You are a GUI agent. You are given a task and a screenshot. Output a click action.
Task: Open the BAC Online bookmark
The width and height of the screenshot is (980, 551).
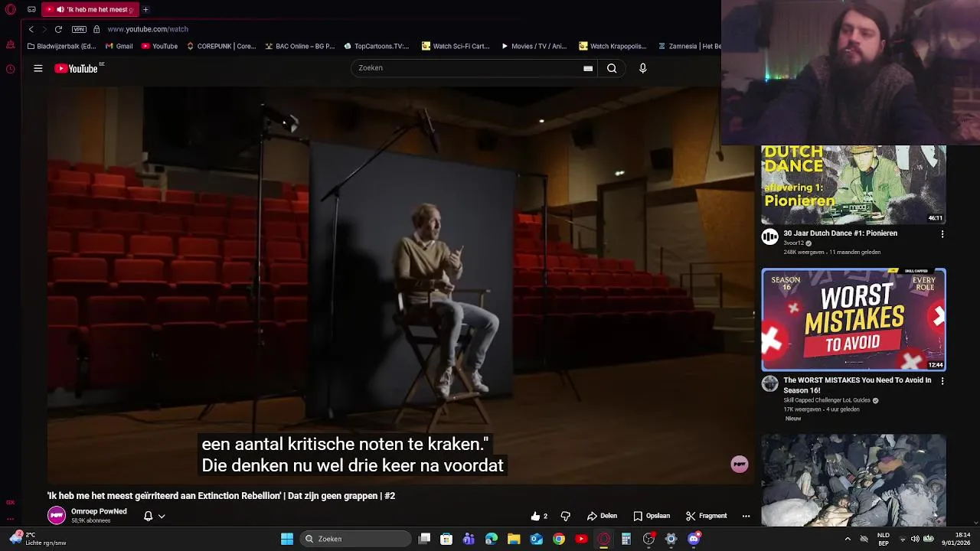tap(300, 46)
